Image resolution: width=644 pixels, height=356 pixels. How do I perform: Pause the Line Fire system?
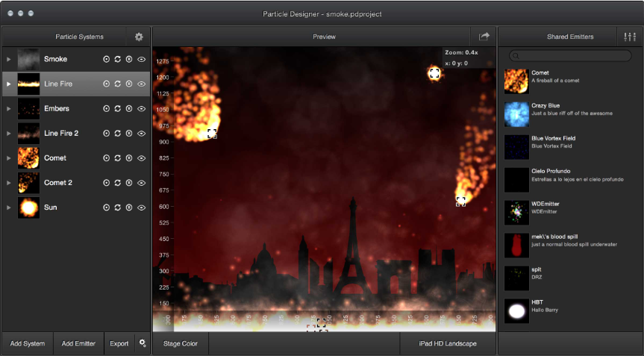pos(129,84)
